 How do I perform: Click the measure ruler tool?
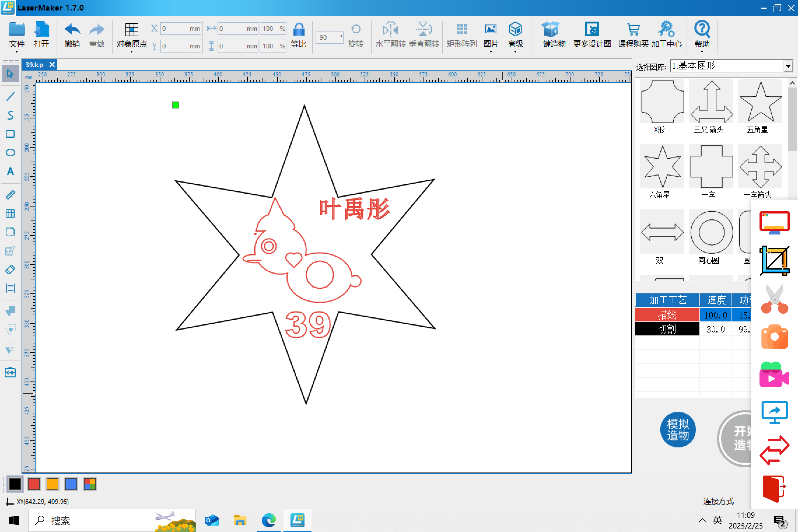pyautogui.click(x=10, y=195)
